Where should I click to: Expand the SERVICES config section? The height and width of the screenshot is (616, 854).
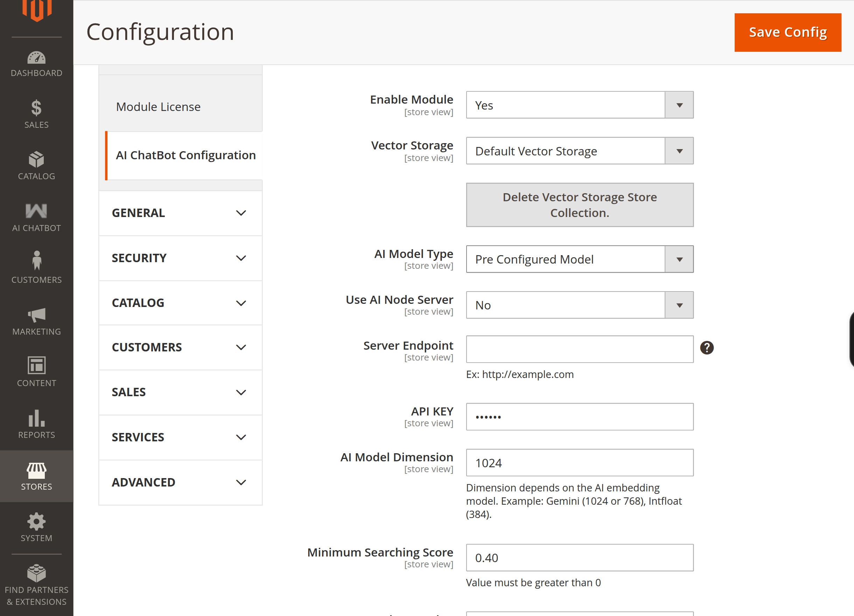180,437
